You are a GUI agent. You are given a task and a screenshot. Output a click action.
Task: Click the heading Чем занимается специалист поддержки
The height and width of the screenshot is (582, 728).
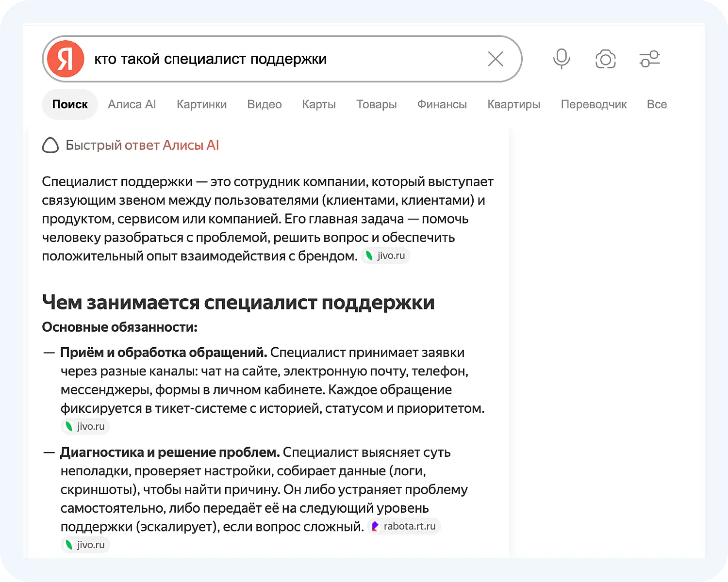coord(238,302)
